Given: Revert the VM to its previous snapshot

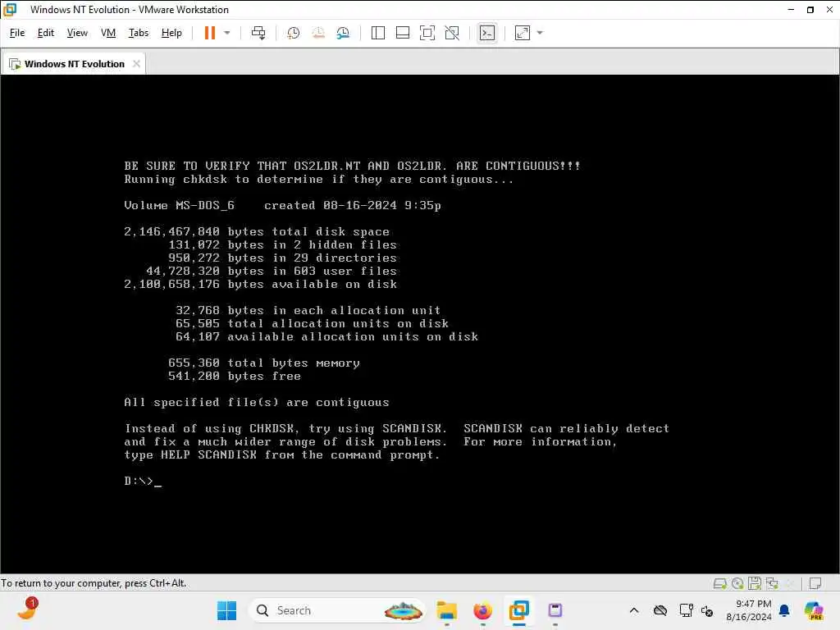Looking at the screenshot, I should 318,33.
